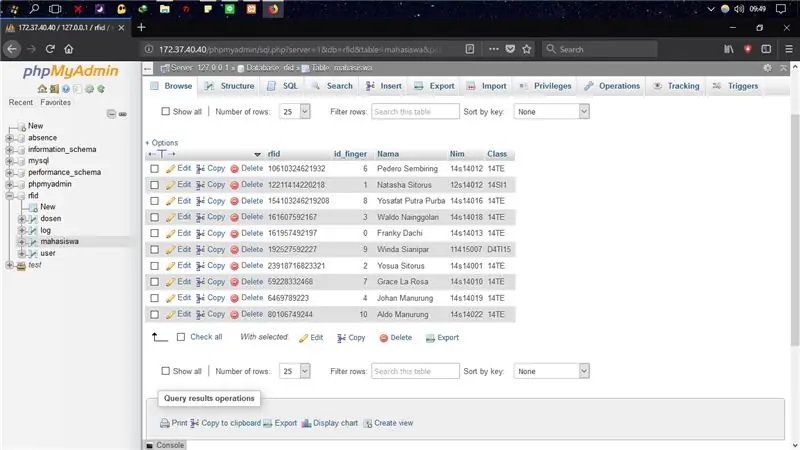Tick checkbox for Grace La Rosa row
This screenshot has width=800, height=450.
coord(155,282)
